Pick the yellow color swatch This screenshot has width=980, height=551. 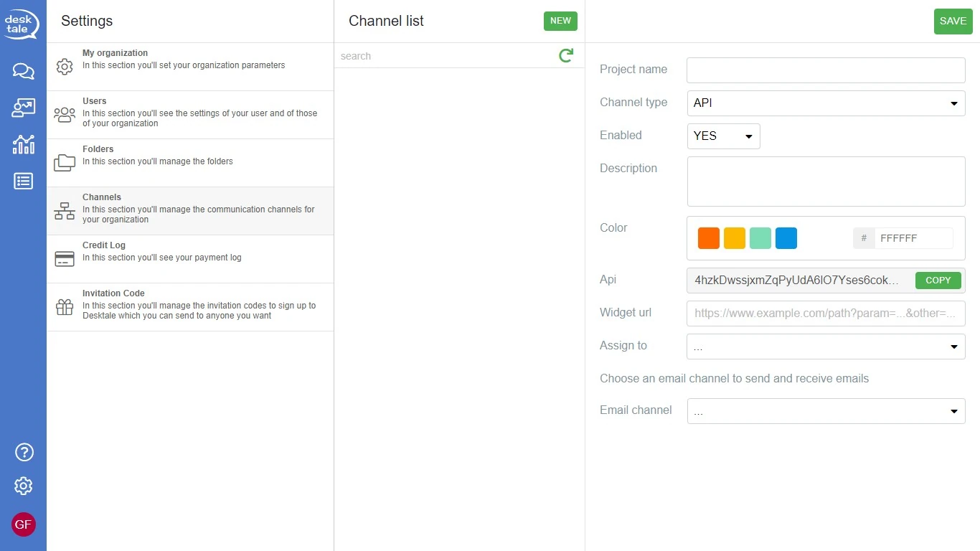735,238
